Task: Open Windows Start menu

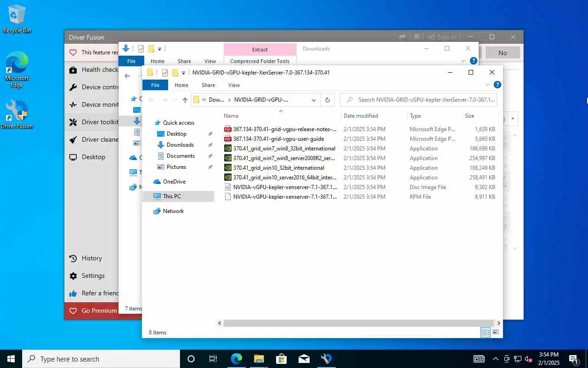Action: 11,359
